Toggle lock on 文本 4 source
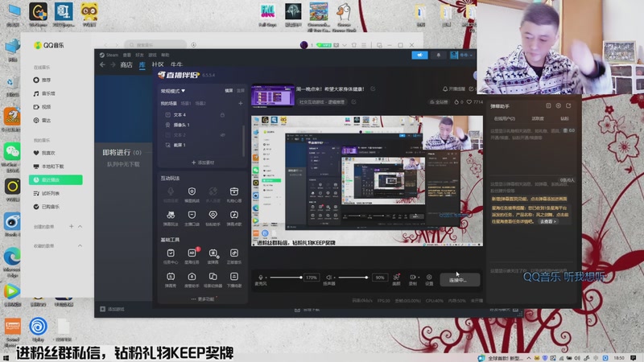644x362 pixels. (222, 115)
